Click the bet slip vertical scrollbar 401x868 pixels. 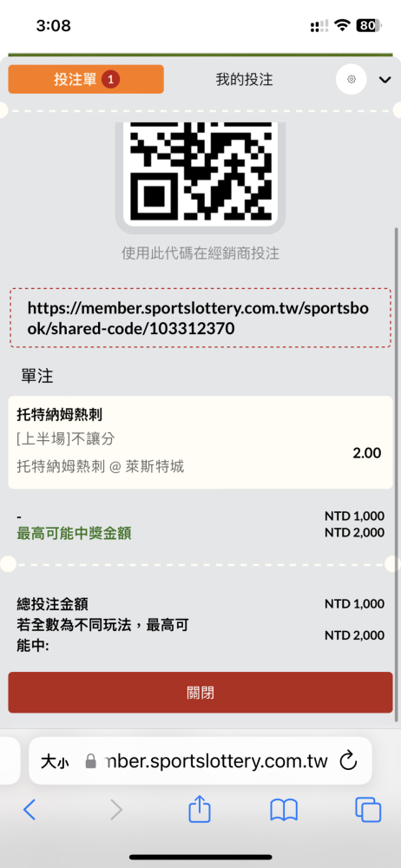pyautogui.click(x=396, y=475)
